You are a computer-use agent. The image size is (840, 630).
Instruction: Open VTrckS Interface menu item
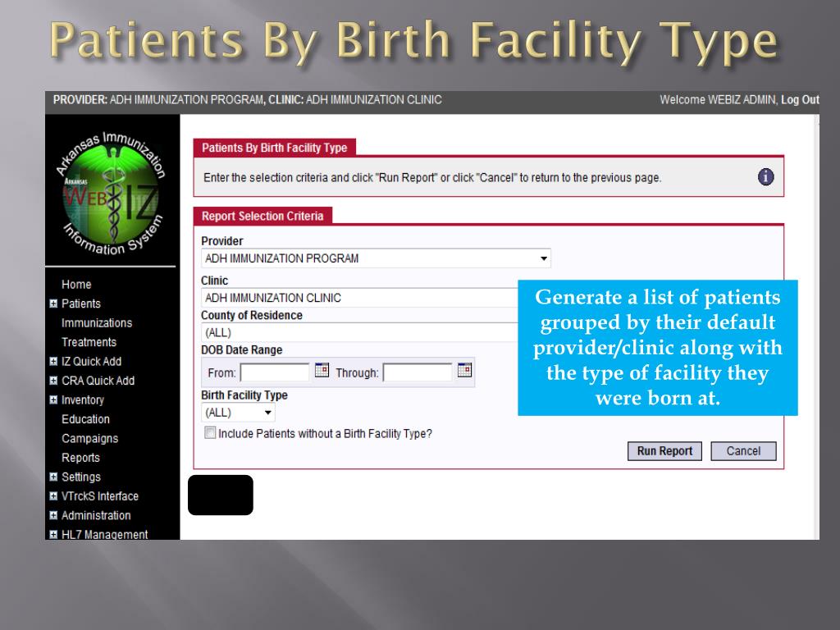tap(99, 496)
